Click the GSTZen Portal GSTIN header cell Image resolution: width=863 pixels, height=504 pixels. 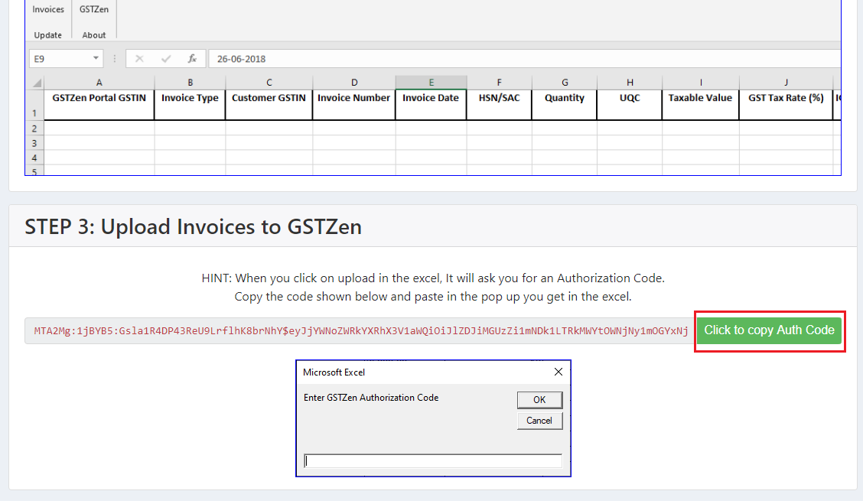pyautogui.click(x=99, y=105)
